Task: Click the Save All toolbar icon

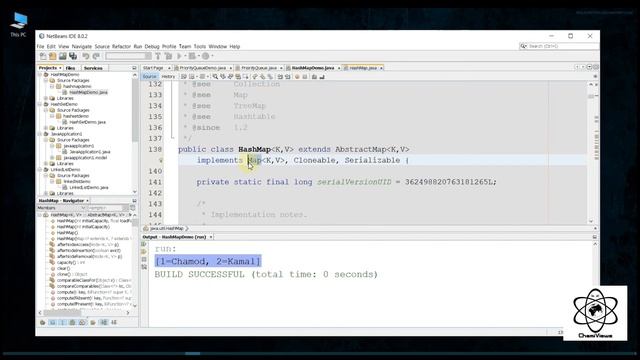Action: click(73, 56)
